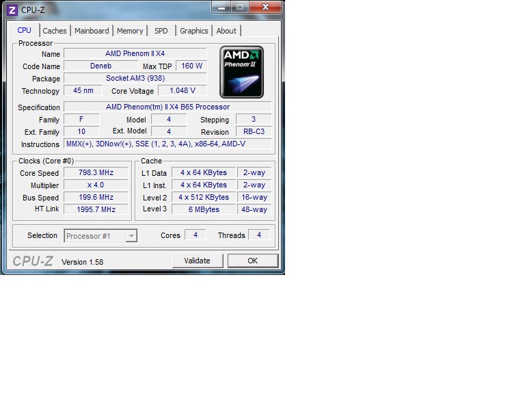The image size is (525, 420).
Task: Click the CPU-Z purple Z title icon
Action: click(12, 10)
